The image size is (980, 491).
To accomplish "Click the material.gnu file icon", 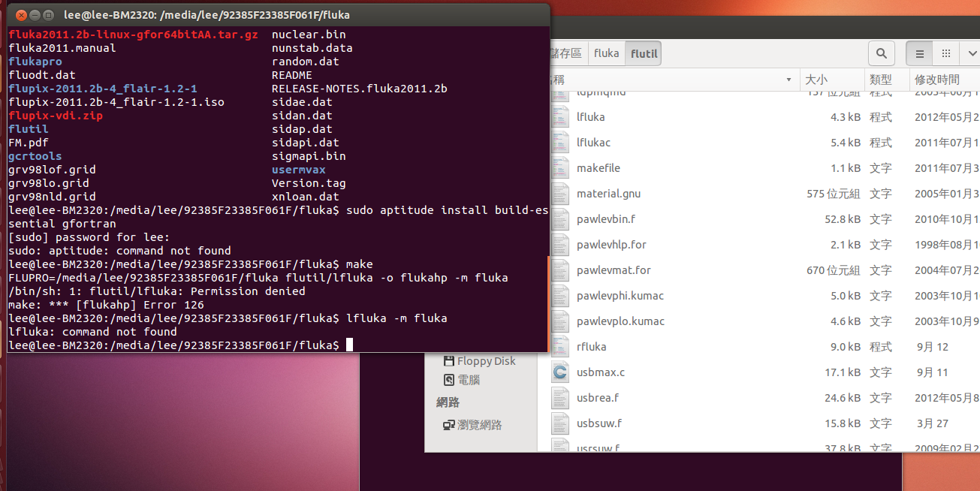I will point(560,194).
